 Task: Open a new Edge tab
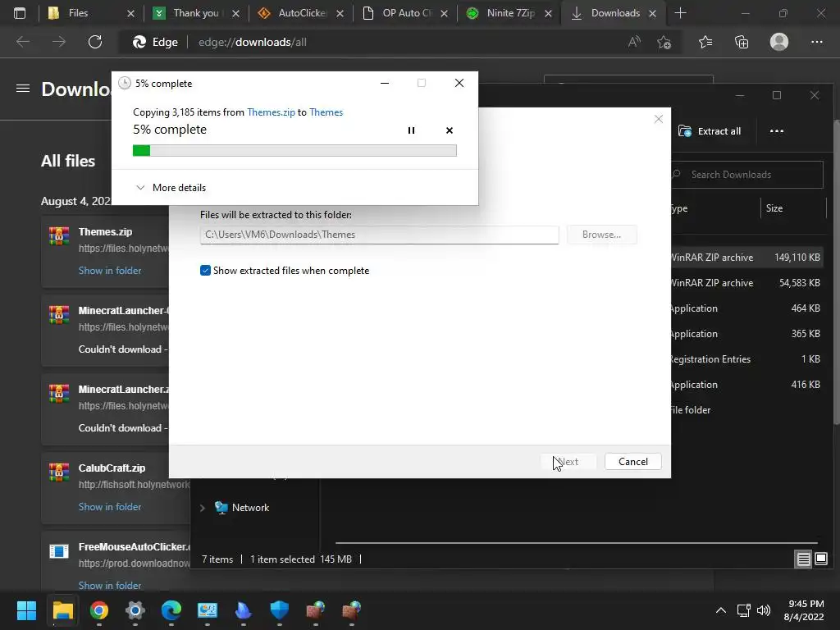point(680,13)
